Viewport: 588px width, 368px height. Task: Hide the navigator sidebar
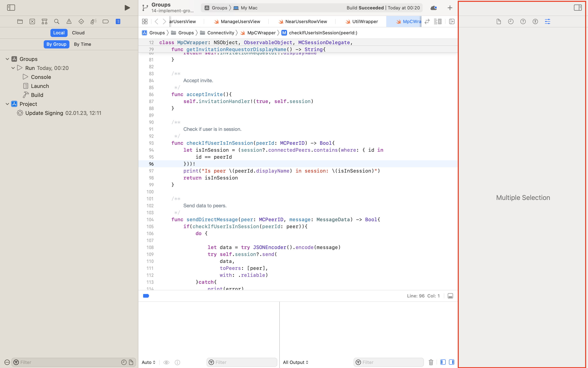pyautogui.click(x=11, y=8)
